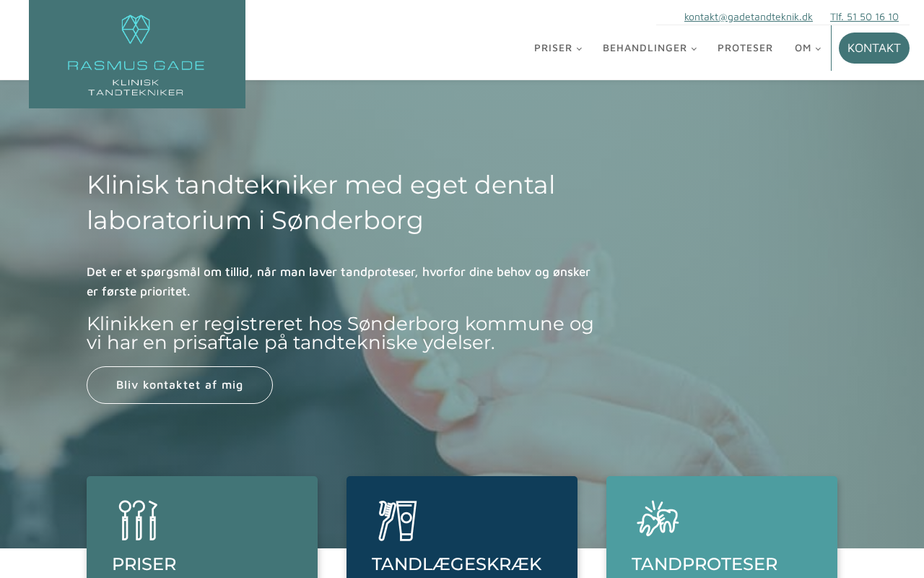Screen dimensions: 924x578
Task: Click the Kontakt button in the header
Action: click(874, 48)
